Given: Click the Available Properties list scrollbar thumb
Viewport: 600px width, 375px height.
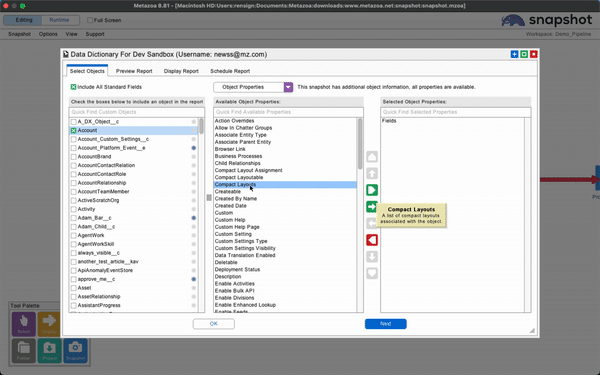Looking at the screenshot, I should click(x=360, y=143).
